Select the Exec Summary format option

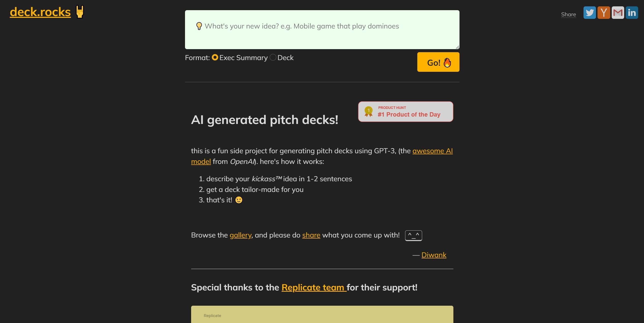tap(215, 58)
